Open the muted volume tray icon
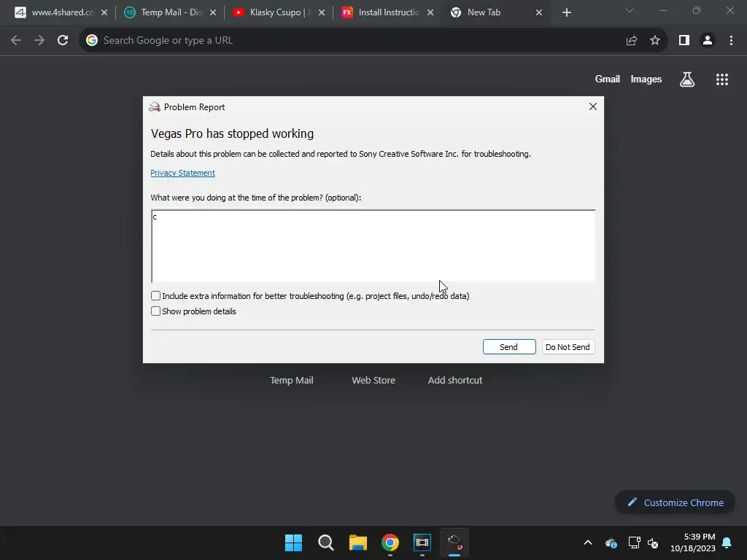The height and width of the screenshot is (560, 747). pos(653,542)
